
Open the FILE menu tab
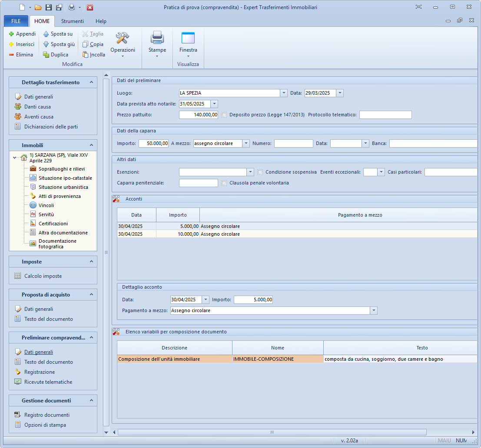pos(16,21)
